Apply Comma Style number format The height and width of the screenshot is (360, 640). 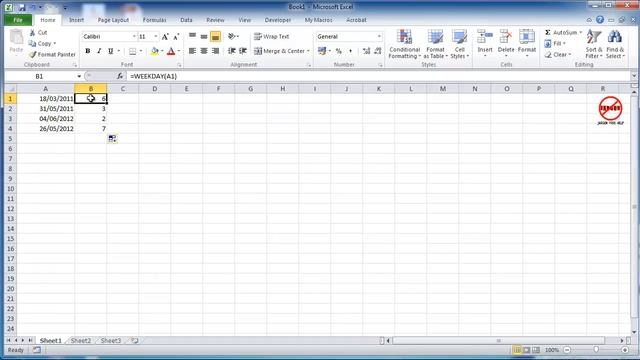tap(350, 51)
